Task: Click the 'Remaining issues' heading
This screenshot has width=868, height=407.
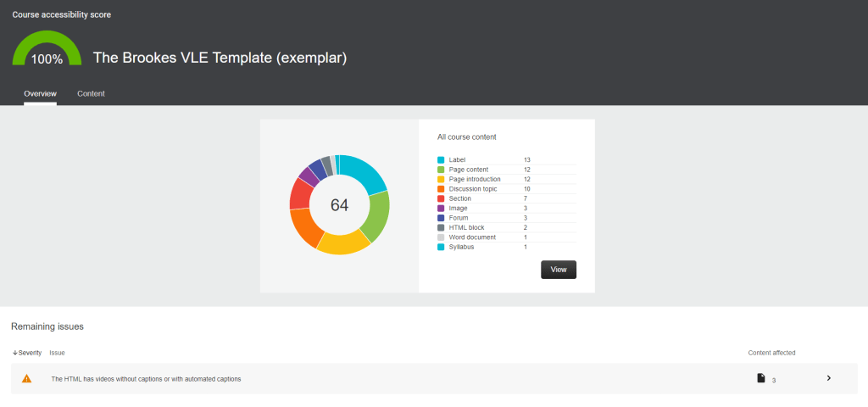Action: [47, 326]
